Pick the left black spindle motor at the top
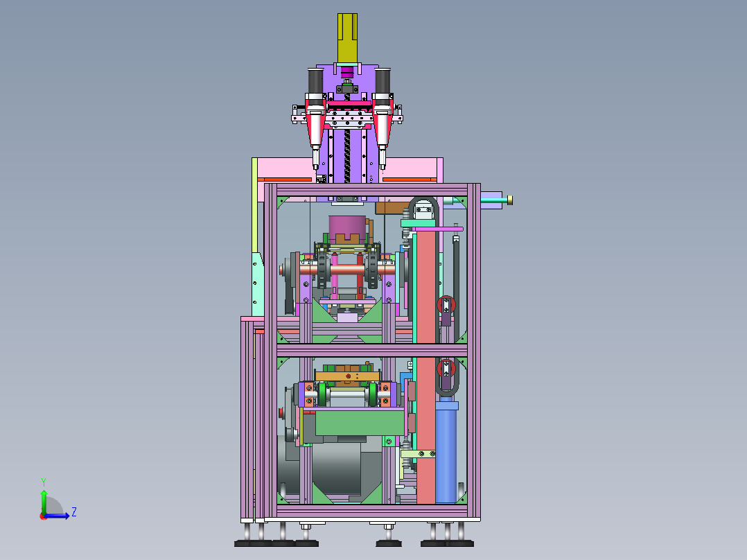Viewport: 747px width, 560px height. tap(315, 82)
